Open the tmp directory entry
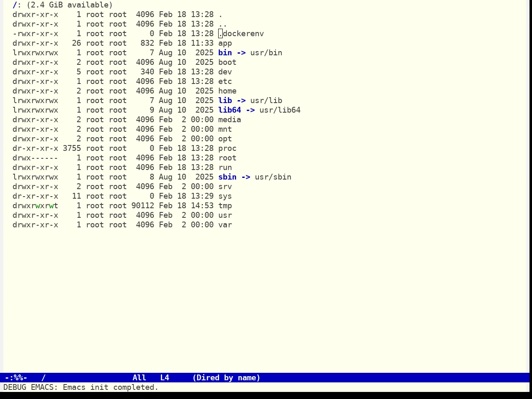Viewport: 532px width, 399px height. pyautogui.click(x=225, y=206)
